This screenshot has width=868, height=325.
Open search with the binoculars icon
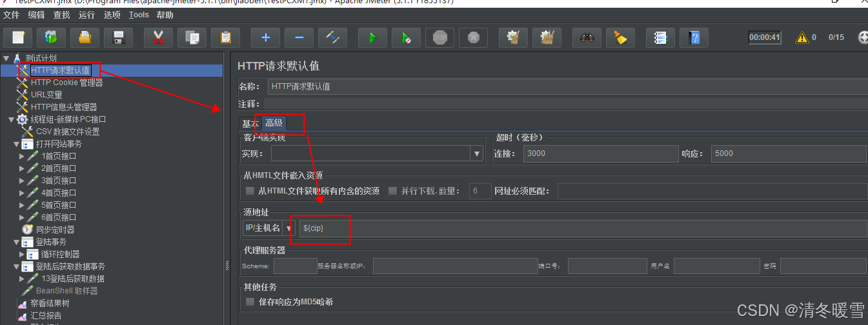587,37
